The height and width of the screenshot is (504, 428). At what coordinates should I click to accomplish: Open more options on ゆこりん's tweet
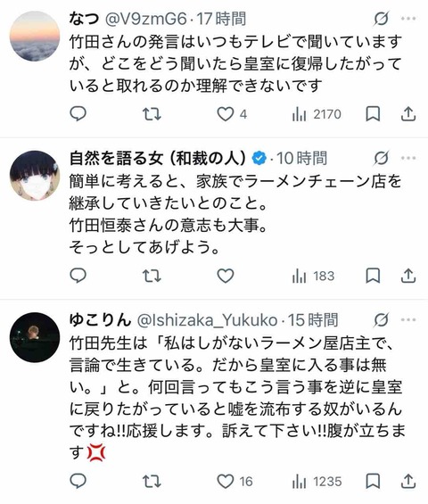coord(408,320)
